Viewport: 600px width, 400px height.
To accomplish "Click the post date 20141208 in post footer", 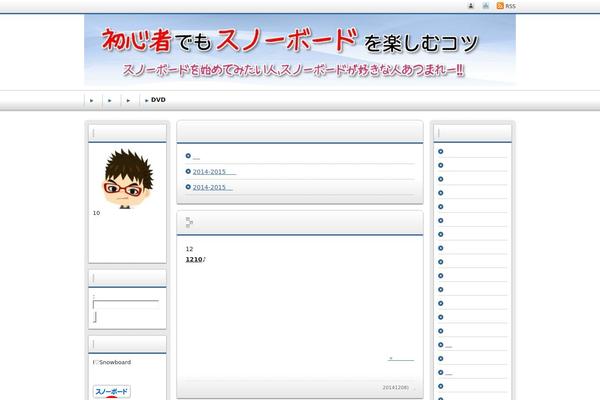I will 396,388.
